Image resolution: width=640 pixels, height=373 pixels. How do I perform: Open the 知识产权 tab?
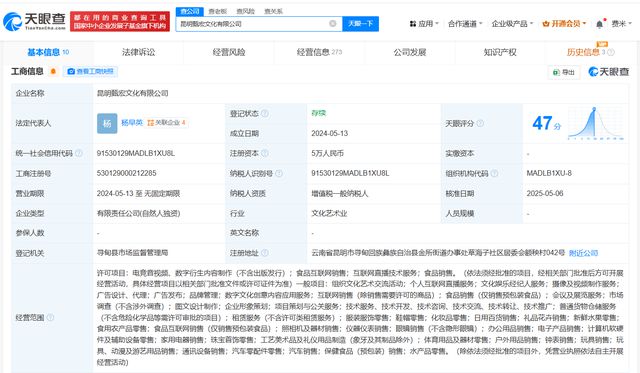(x=500, y=52)
